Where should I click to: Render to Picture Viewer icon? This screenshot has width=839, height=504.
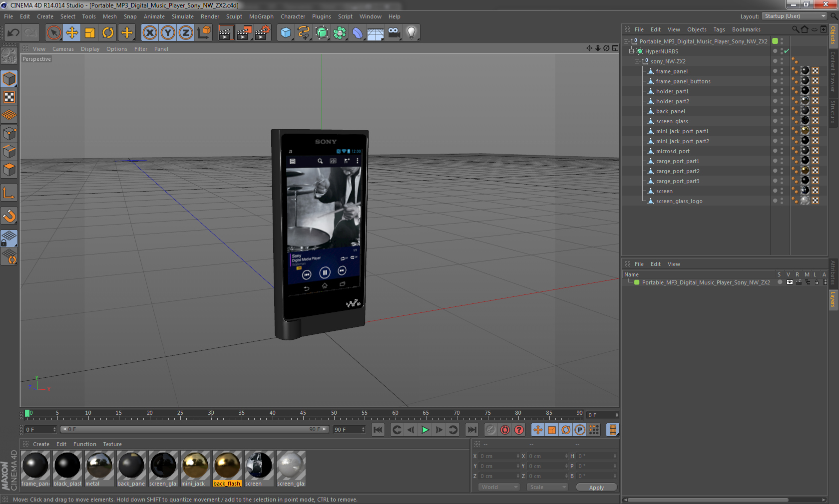(x=244, y=33)
